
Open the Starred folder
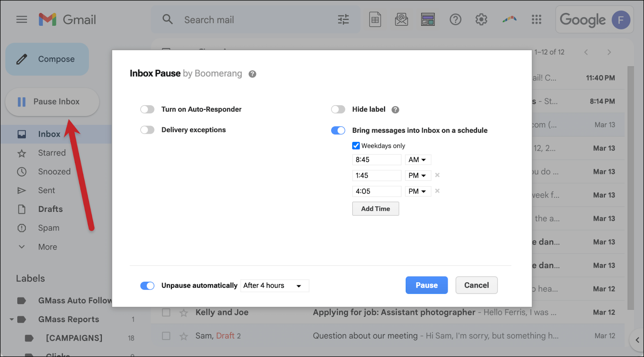coord(52,153)
